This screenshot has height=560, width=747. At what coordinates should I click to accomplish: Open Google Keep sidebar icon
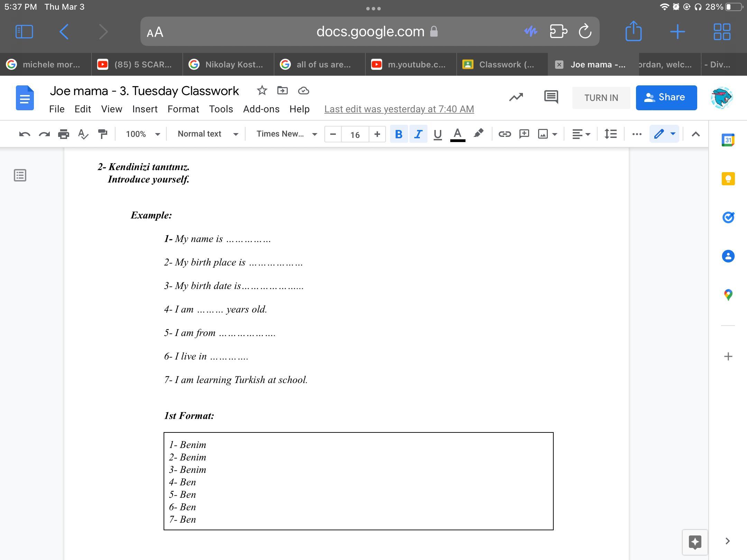point(728,179)
